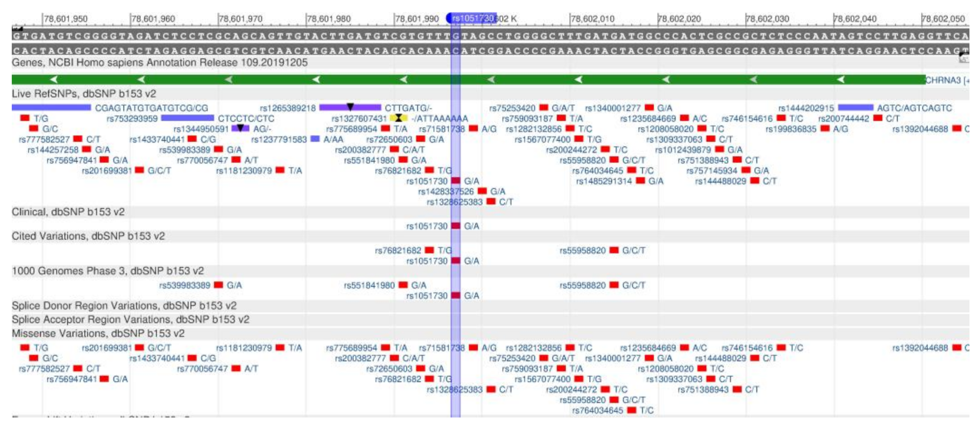The image size is (980, 429).
Task: Open rs200744442 C/T variant label
Action: pos(844,119)
